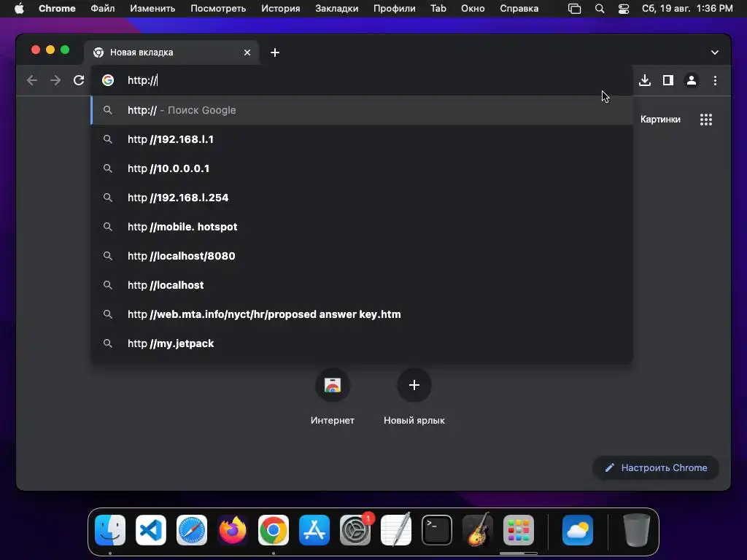Open TextEdit from the dock

tap(396, 530)
